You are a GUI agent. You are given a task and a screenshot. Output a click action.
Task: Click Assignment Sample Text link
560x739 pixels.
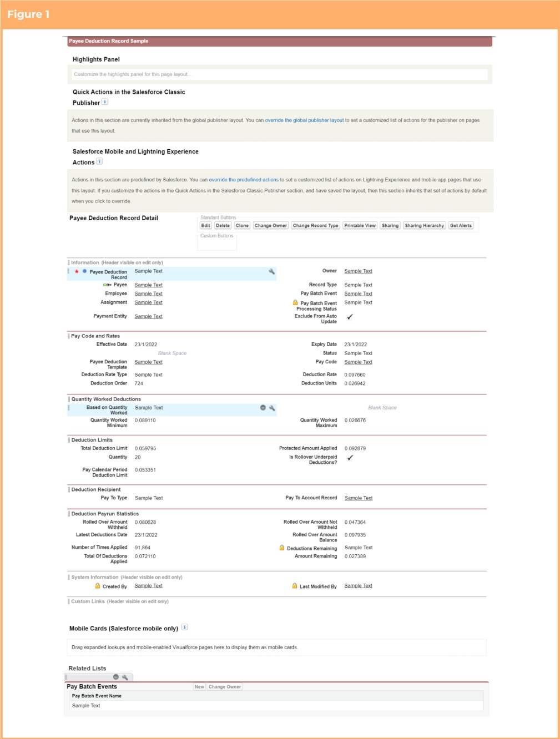(148, 303)
